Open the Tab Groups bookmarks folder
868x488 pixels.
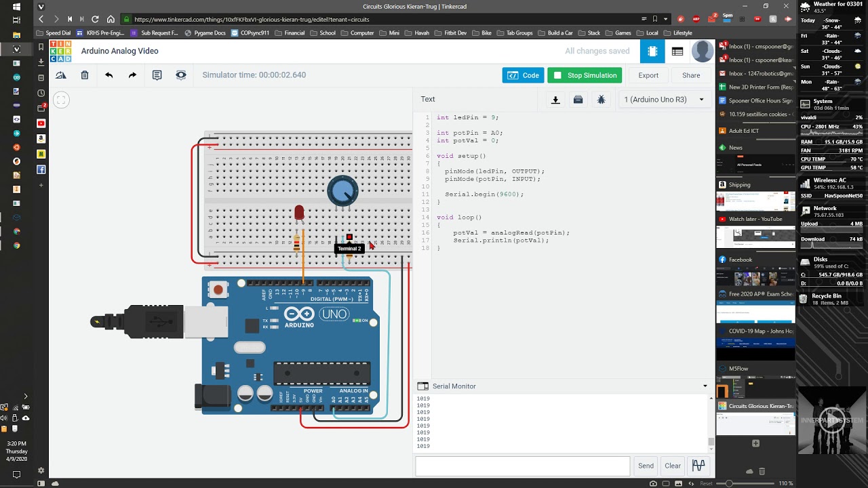pyautogui.click(x=515, y=33)
